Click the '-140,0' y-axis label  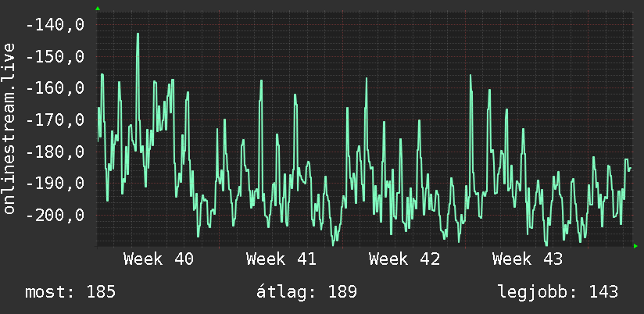(x=55, y=25)
